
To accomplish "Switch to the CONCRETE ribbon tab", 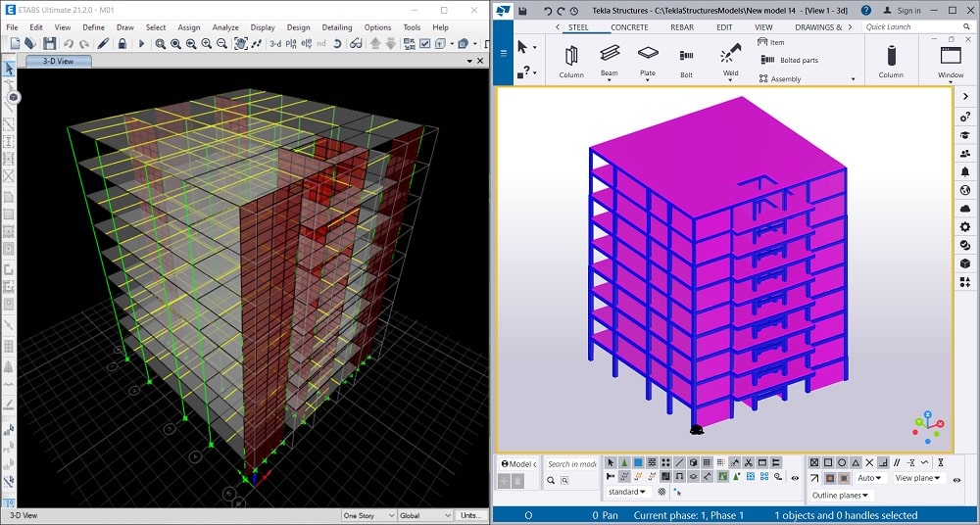I will pyautogui.click(x=629, y=27).
